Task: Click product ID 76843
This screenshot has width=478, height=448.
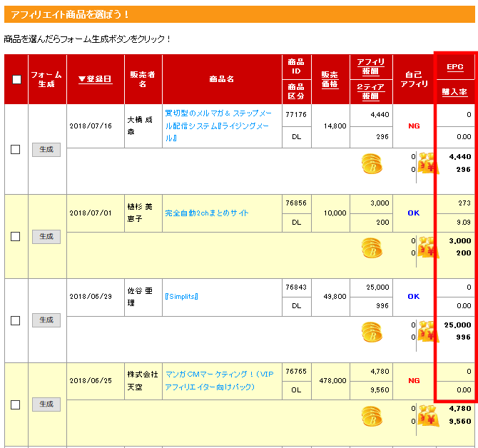Action: tap(296, 287)
